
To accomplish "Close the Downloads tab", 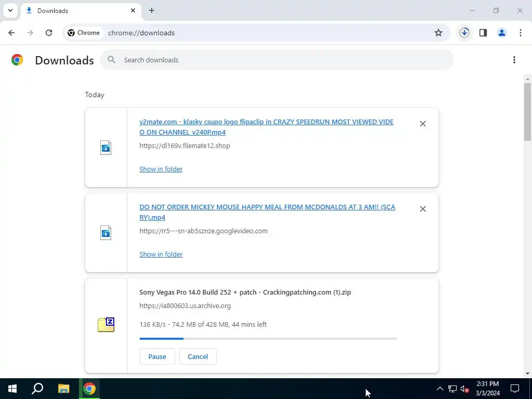I will click(133, 10).
